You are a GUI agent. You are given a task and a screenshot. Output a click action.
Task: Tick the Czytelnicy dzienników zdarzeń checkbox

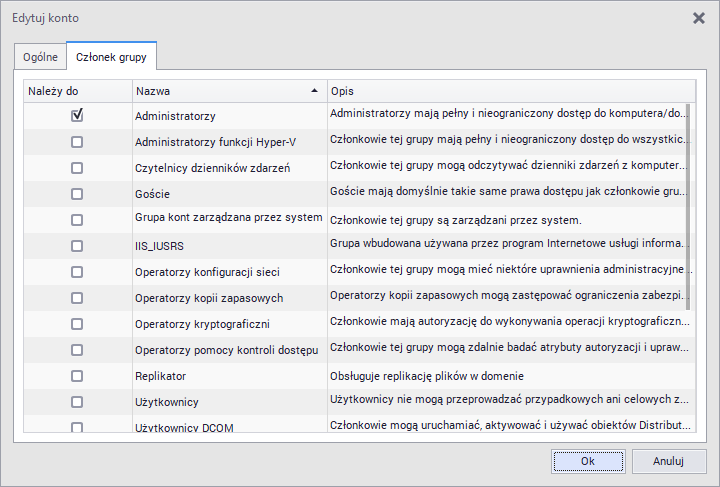(77, 168)
